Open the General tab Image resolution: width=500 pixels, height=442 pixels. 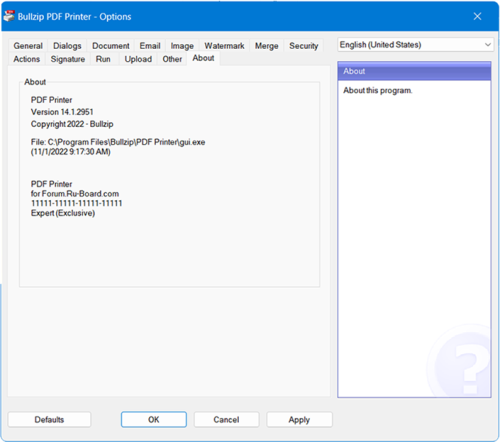coord(28,46)
